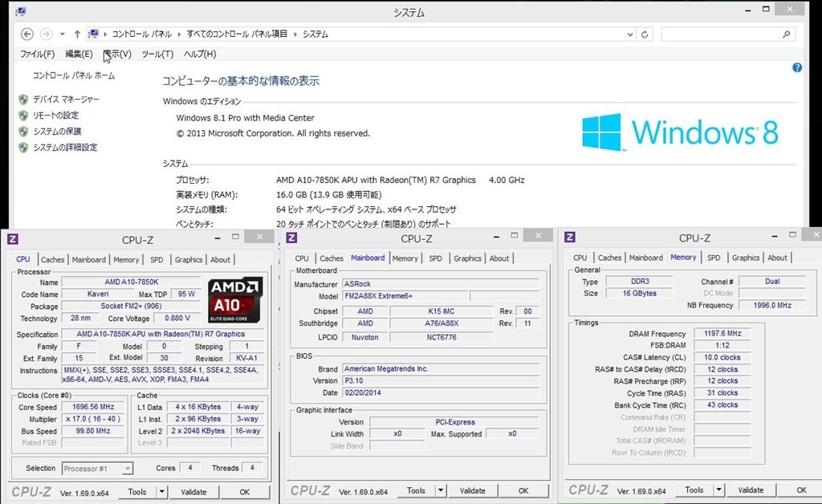Image resolution: width=822 pixels, height=504 pixels.
Task: Click the computer icon in the address bar
Action: pyautogui.click(x=93, y=34)
